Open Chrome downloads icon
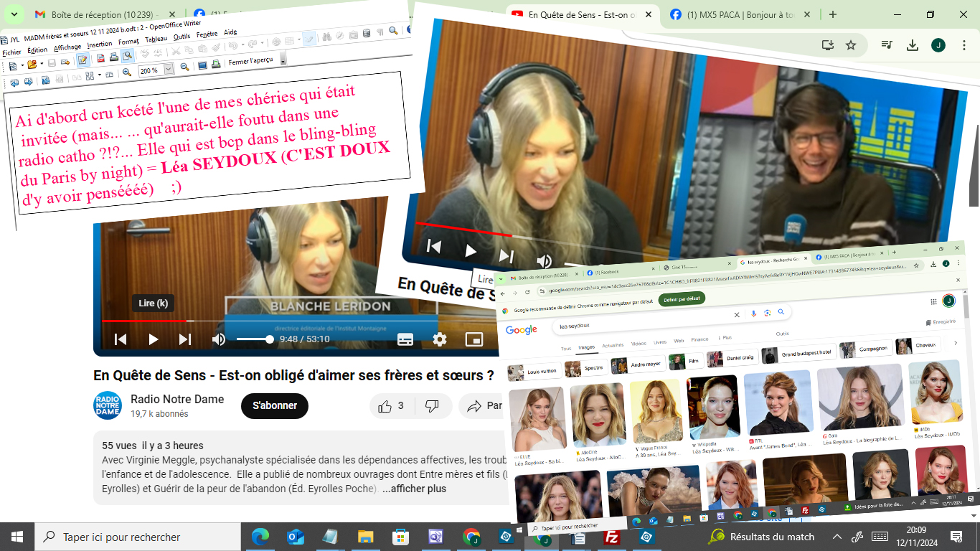This screenshot has width=980, height=551. pyautogui.click(x=913, y=45)
